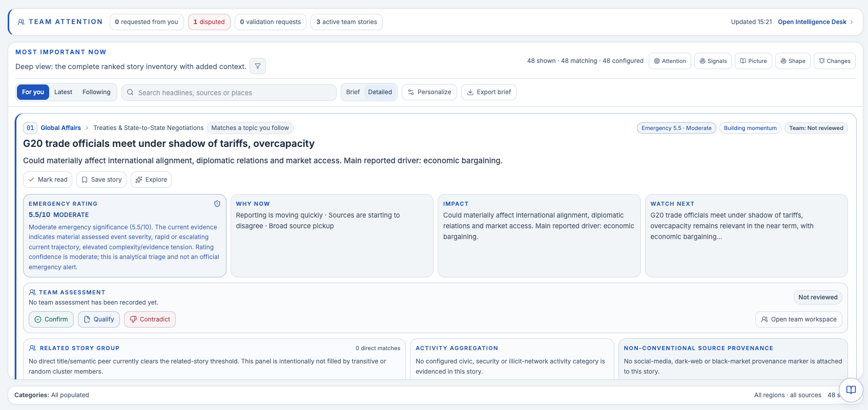The width and height of the screenshot is (868, 410).
Task: Confirm the team assessment
Action: coord(51,319)
